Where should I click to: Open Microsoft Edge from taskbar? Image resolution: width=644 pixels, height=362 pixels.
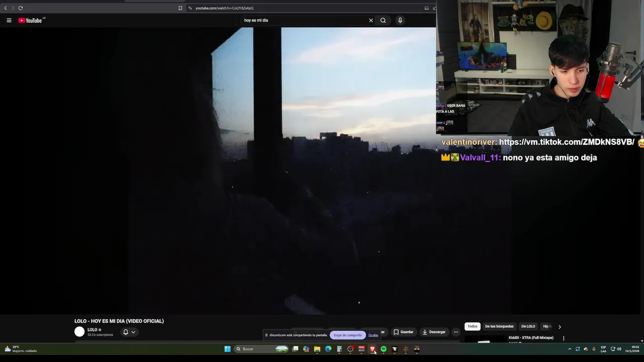[x=328, y=349]
